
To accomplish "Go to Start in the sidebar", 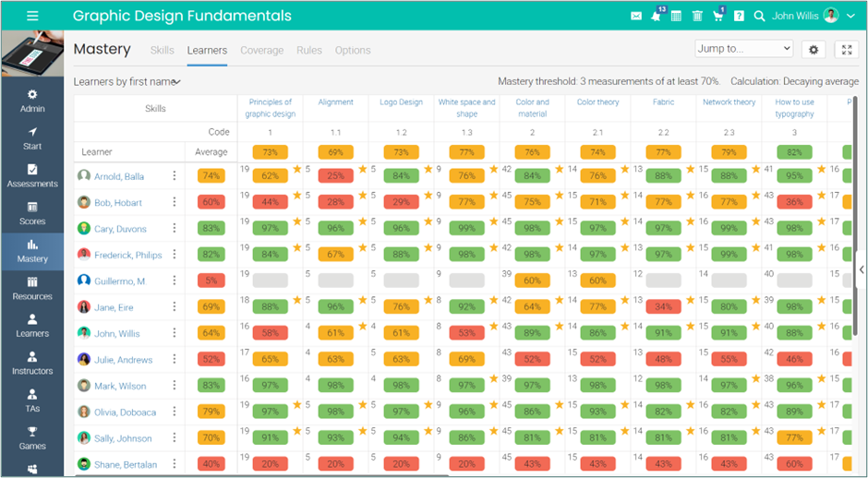I will point(32,138).
